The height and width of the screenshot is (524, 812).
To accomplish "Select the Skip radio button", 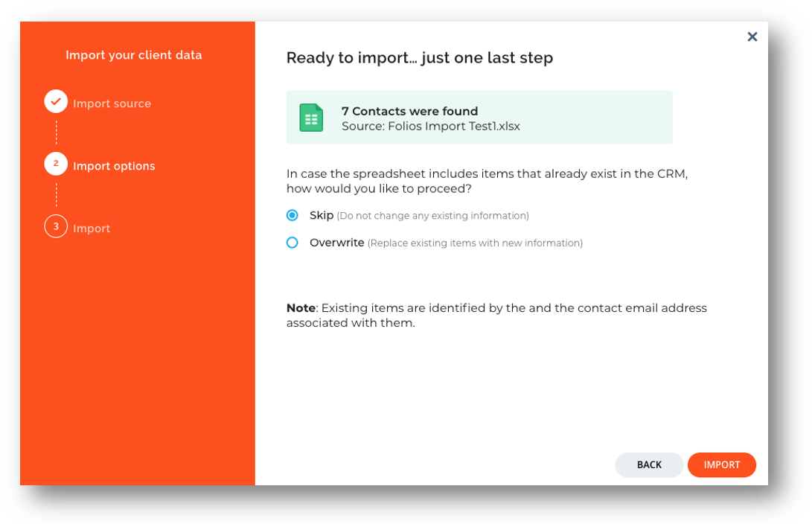I will [x=292, y=215].
